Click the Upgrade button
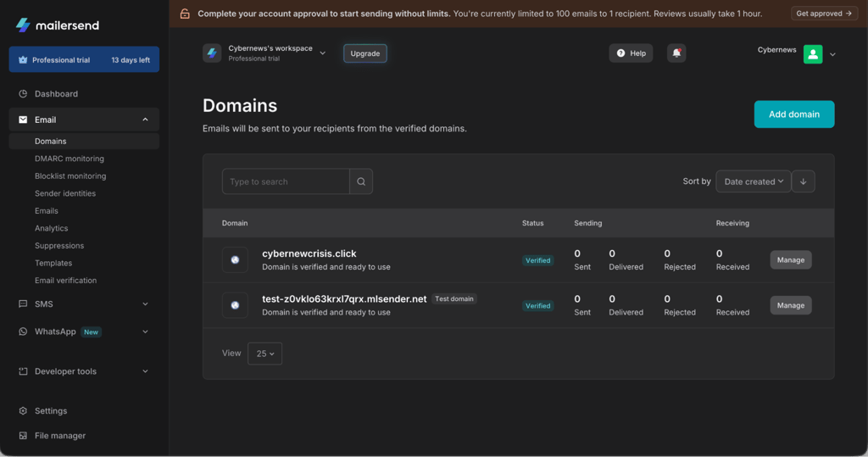The image size is (868, 457). click(364, 53)
